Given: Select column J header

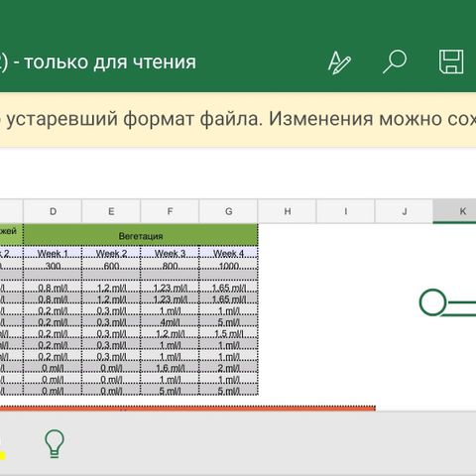Looking at the screenshot, I should [x=405, y=211].
